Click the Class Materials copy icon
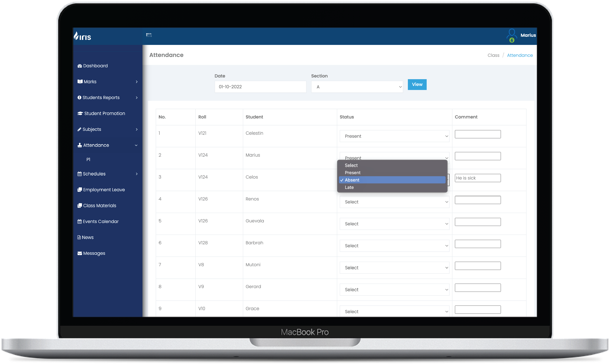The image size is (610, 364). [x=80, y=205]
